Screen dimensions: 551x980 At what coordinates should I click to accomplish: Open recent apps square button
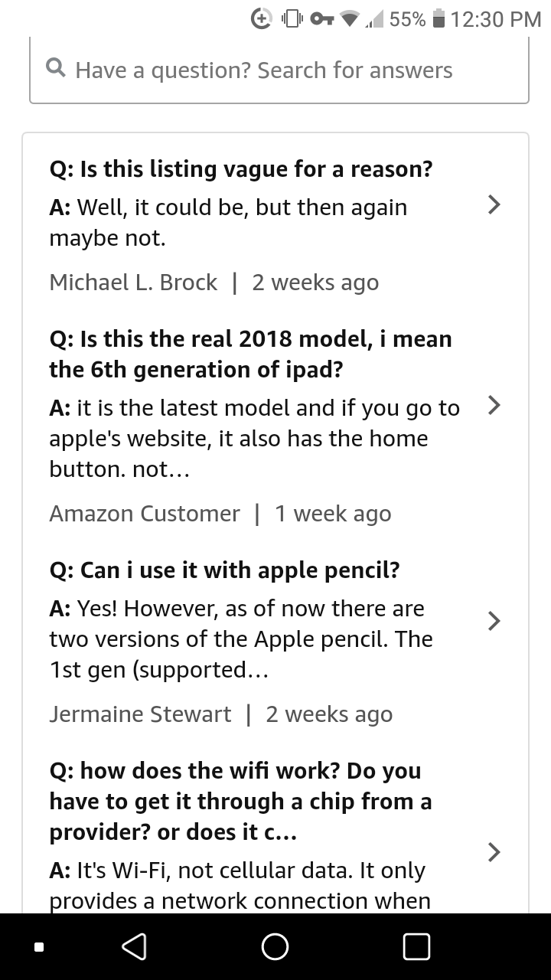416,946
